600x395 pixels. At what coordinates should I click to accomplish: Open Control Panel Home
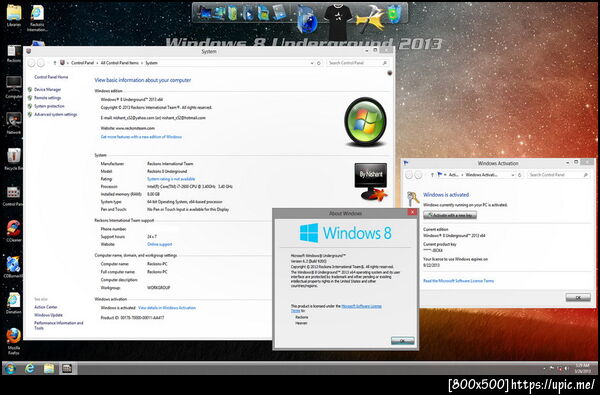51,77
